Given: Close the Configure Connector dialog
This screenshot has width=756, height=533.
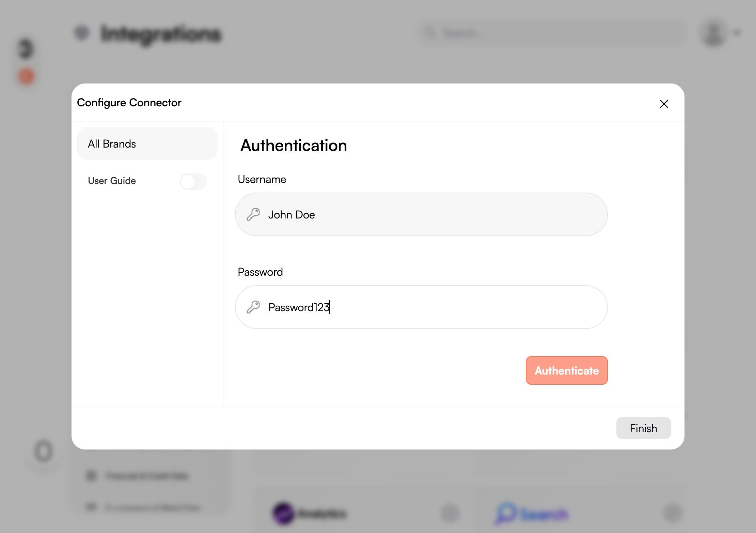Looking at the screenshot, I should (664, 104).
